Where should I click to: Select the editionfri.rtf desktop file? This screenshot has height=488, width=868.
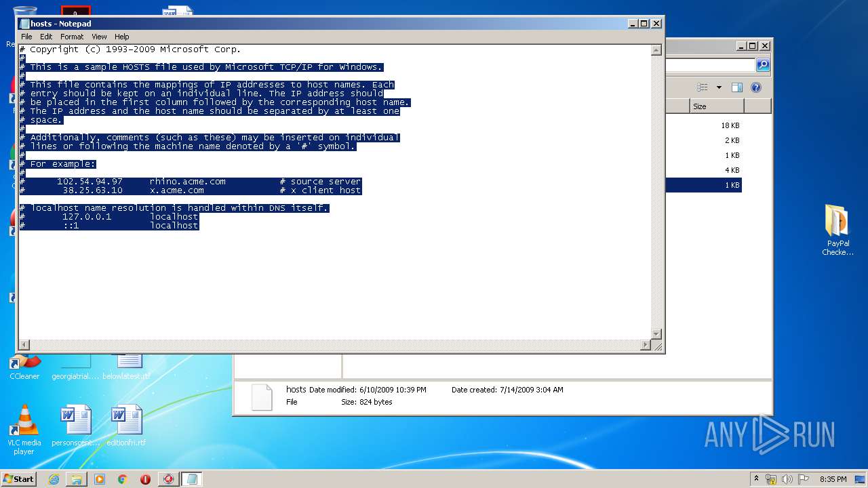pyautogui.click(x=126, y=426)
